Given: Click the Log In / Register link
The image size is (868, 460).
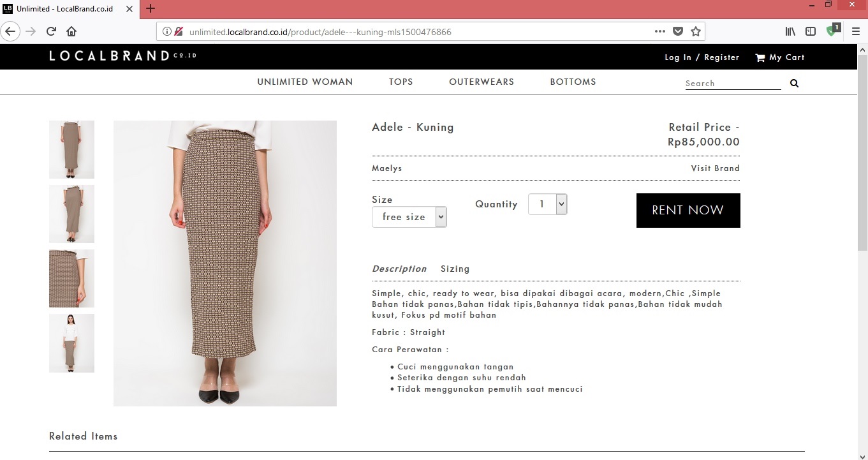Looking at the screenshot, I should tap(702, 57).
